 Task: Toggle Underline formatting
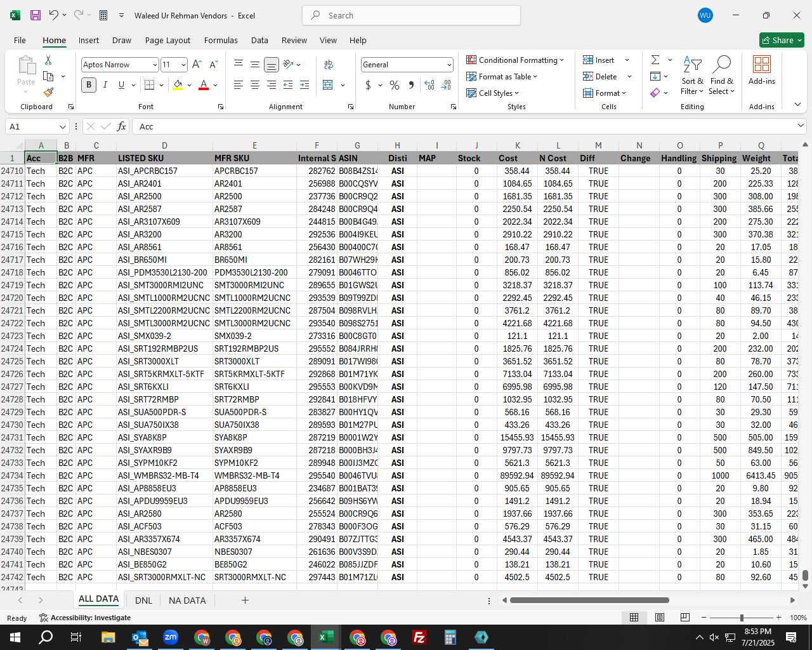pyautogui.click(x=121, y=84)
